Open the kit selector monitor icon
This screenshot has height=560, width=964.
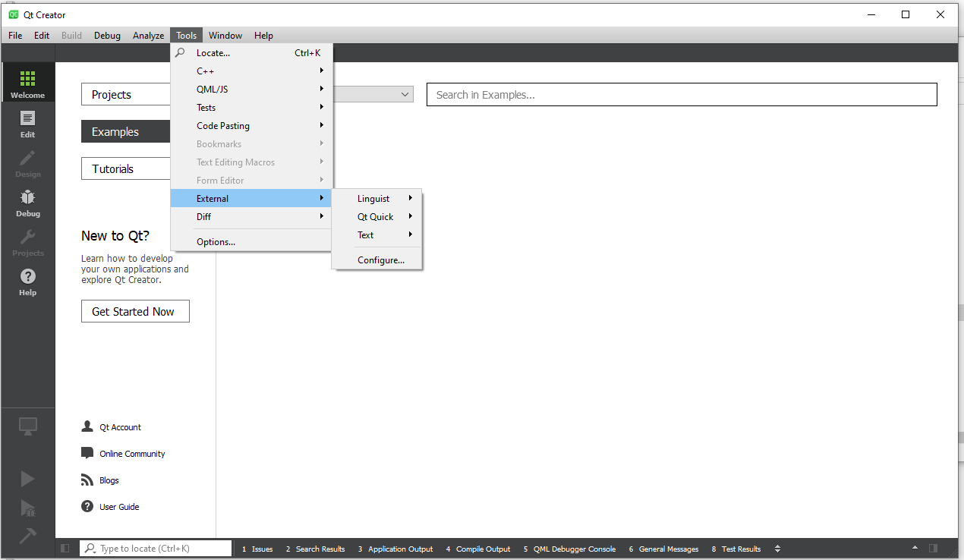click(x=27, y=426)
